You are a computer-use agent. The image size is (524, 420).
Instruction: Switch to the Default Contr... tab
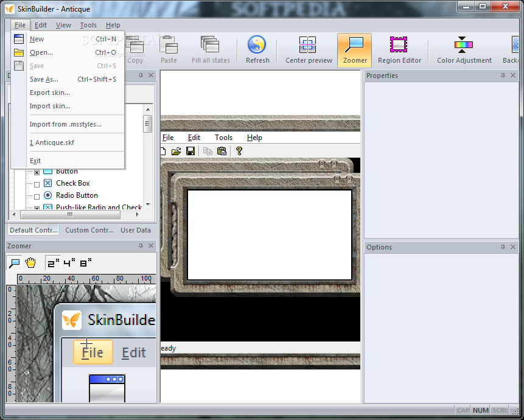point(33,230)
